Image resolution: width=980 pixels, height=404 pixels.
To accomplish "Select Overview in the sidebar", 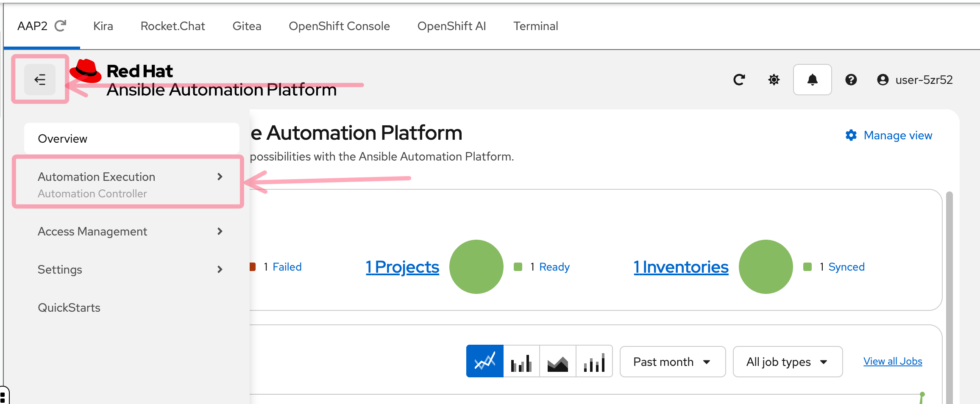I will click(132, 138).
